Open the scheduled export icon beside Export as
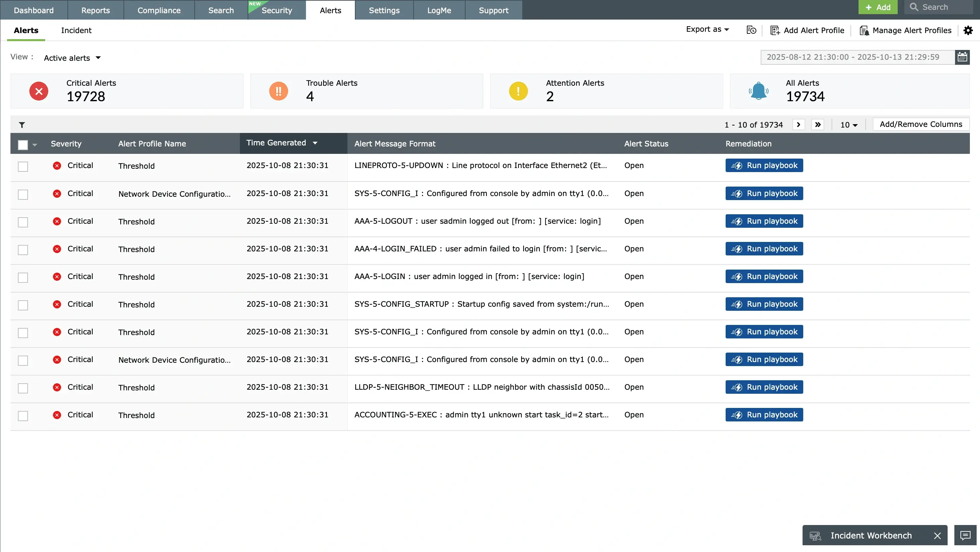Image resolution: width=980 pixels, height=552 pixels. pos(751,30)
